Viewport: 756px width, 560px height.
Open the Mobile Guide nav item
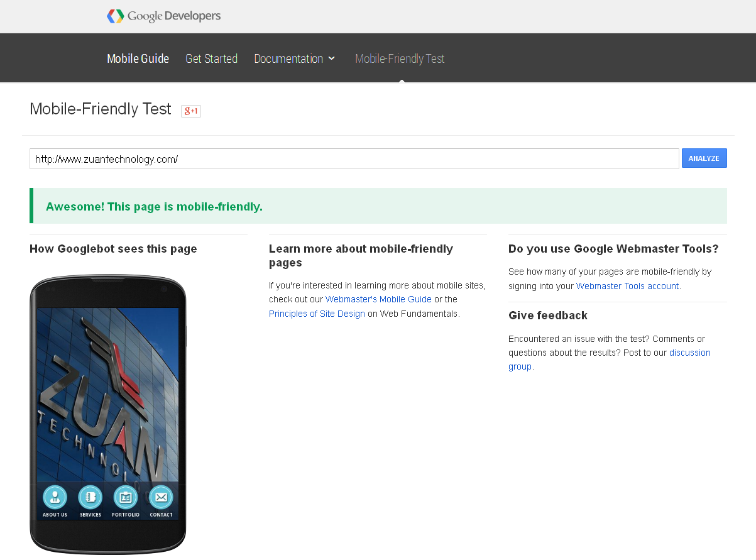138,58
